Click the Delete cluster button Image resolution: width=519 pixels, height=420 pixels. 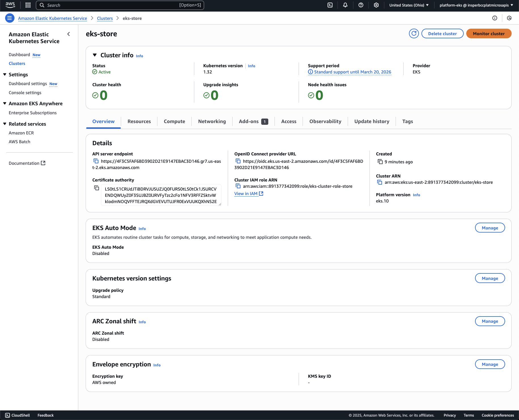click(442, 33)
